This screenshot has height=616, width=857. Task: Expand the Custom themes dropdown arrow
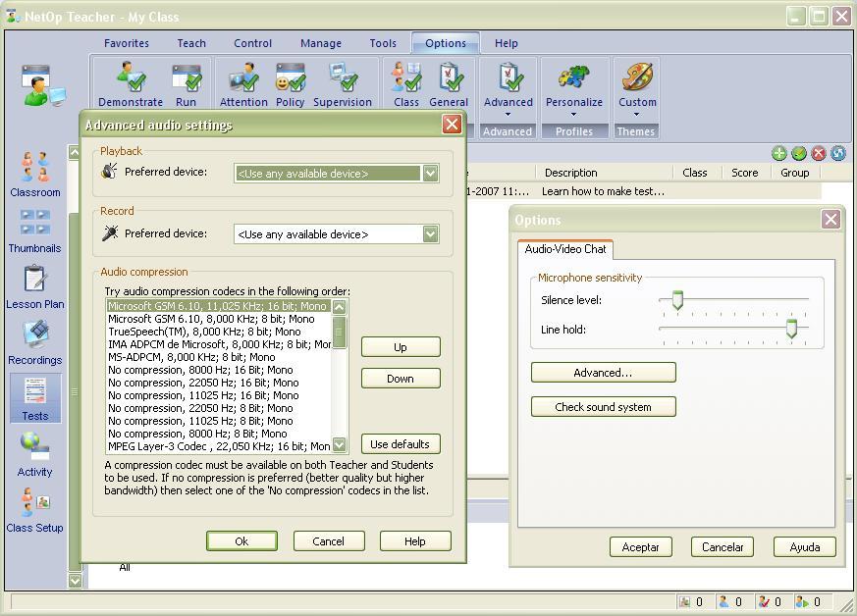(x=637, y=115)
